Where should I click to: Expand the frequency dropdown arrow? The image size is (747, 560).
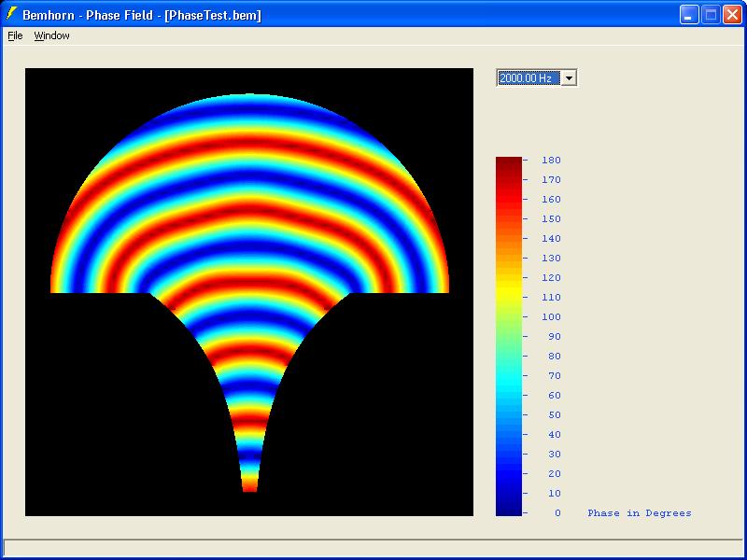(x=569, y=77)
